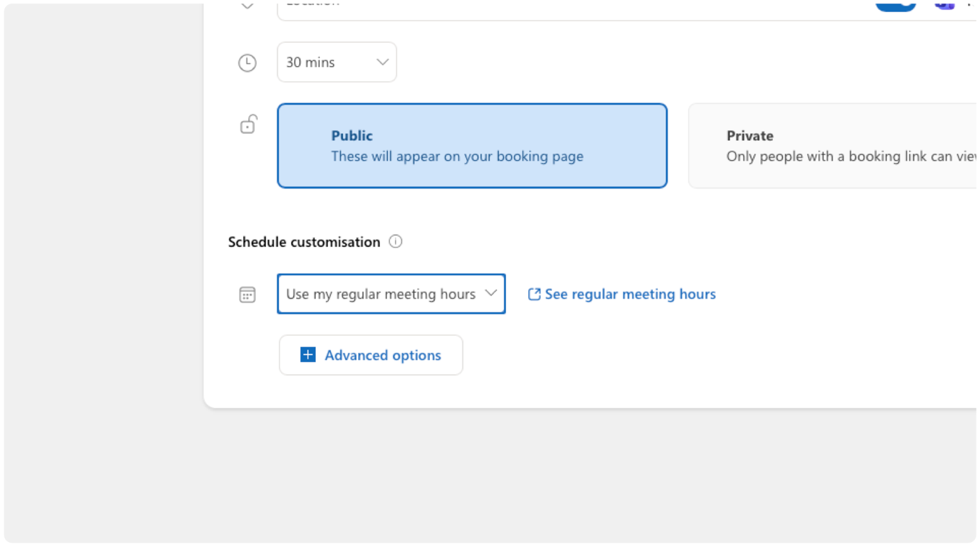This screenshot has width=980, height=547.
Task: Click the plus icon in Advanced options
Action: [307, 355]
